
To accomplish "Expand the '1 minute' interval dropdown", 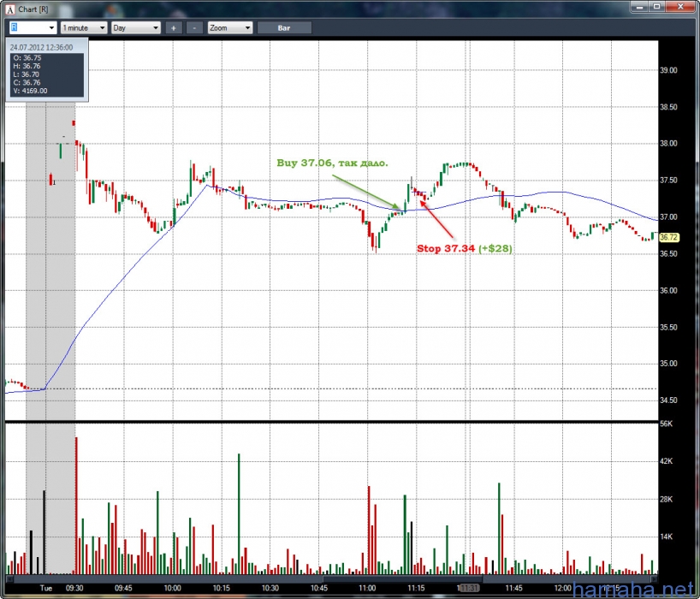I will point(83,27).
